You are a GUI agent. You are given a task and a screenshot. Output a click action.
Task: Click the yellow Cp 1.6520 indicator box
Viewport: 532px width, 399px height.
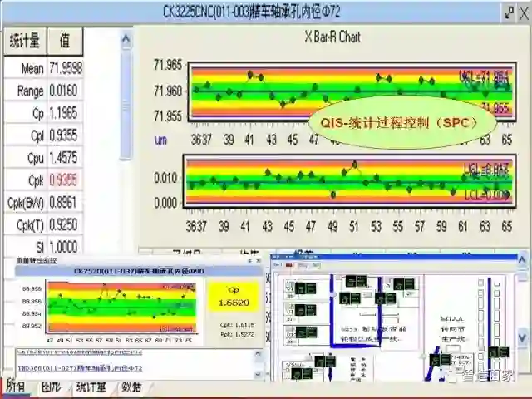pos(234,297)
